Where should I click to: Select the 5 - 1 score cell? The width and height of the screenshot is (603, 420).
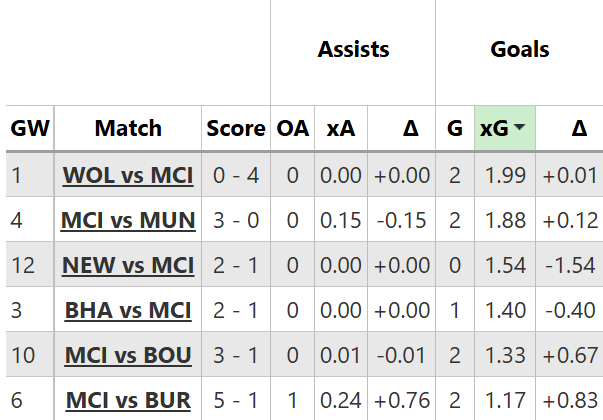(236, 400)
